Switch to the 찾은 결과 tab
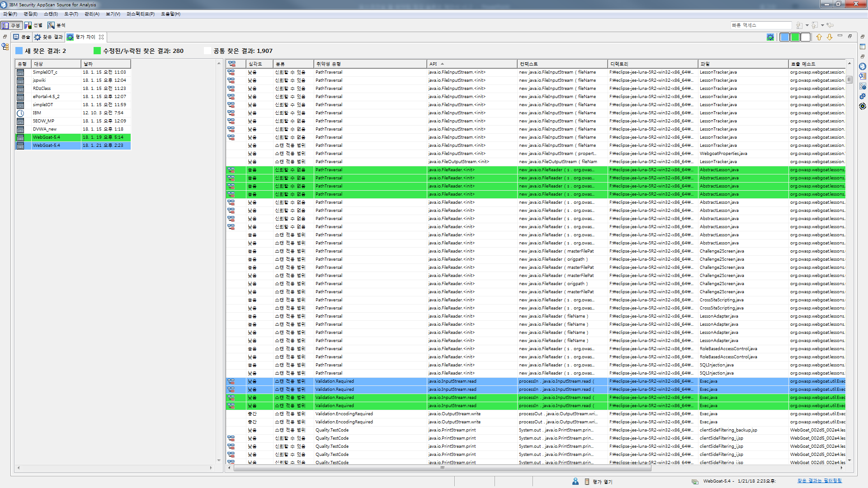This screenshot has height=488, width=868. [x=48, y=37]
